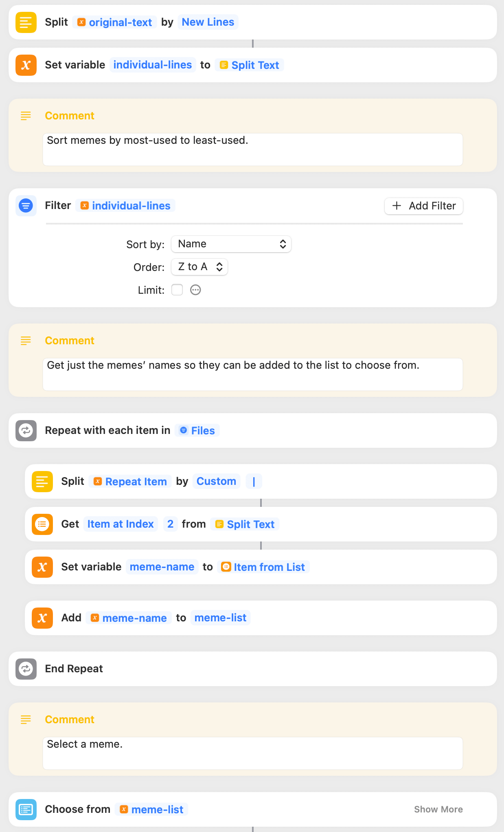The image size is (504, 832).
Task: Click the blue Filter action icon
Action: click(26, 206)
